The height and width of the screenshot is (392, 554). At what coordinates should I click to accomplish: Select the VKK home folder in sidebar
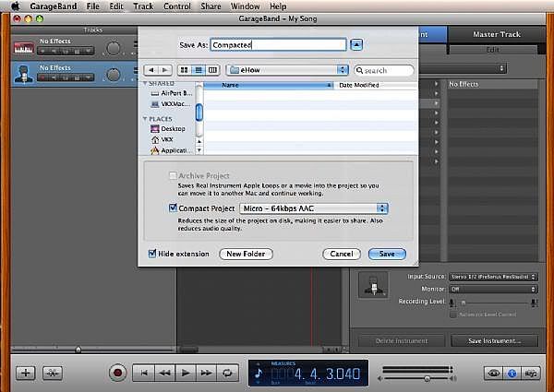(163, 139)
